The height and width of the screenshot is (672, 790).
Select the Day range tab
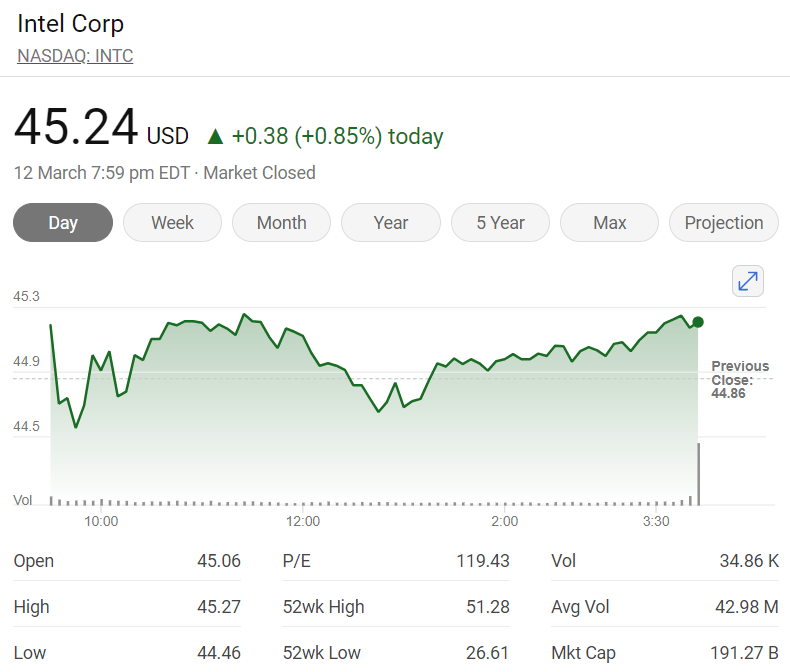point(63,223)
